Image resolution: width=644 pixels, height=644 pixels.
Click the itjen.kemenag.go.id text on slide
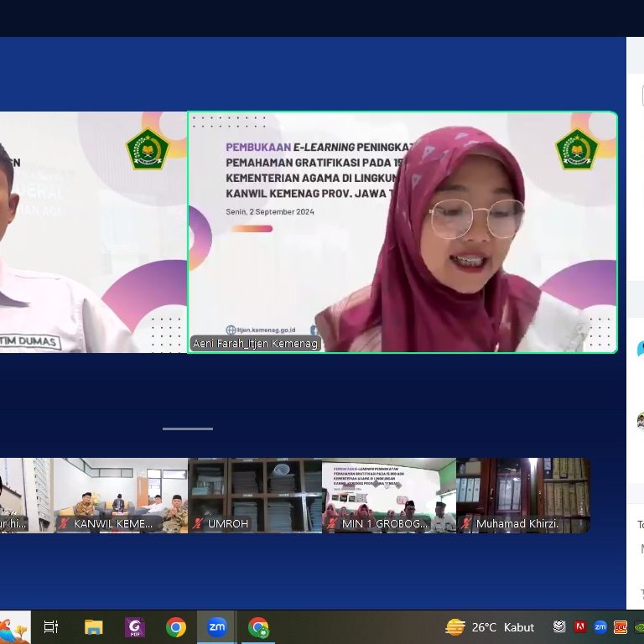click(x=266, y=330)
